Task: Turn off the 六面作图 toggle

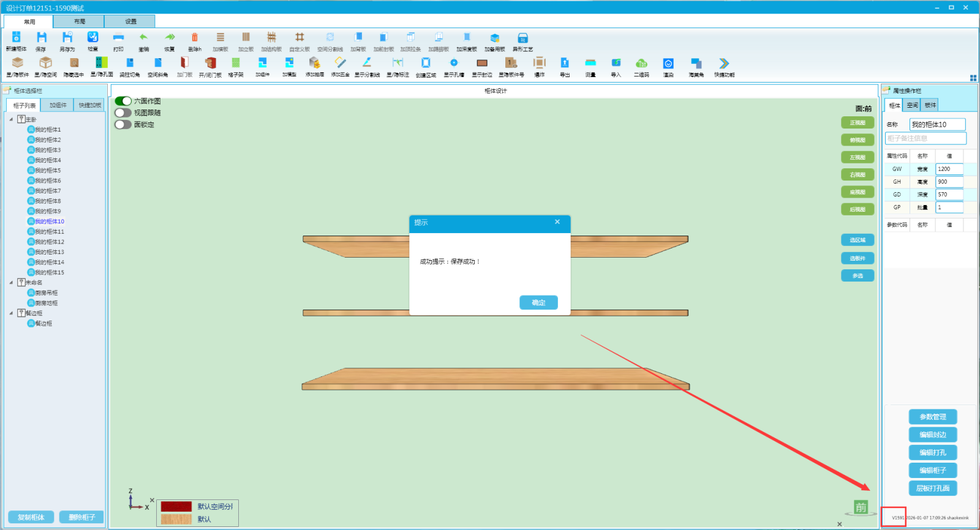Action: click(x=123, y=101)
